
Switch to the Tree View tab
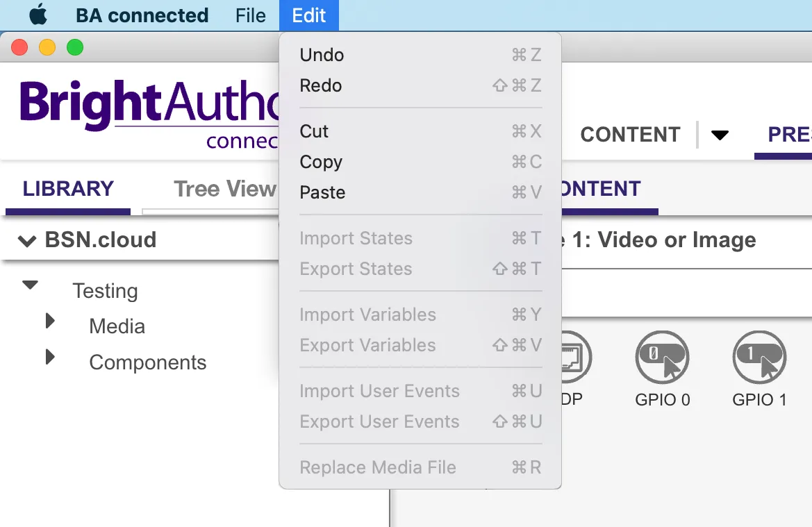[x=225, y=189]
